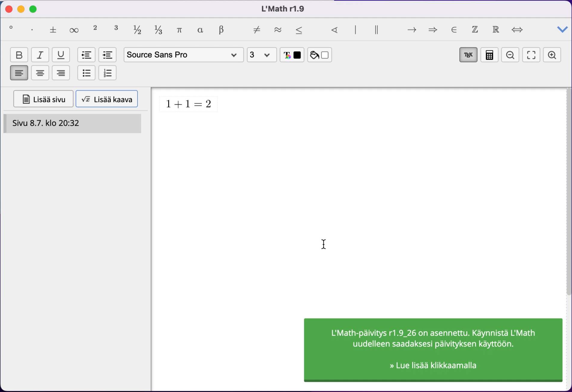572x392 pixels.
Task: Insert the plus-minus symbol
Action: (x=53, y=29)
